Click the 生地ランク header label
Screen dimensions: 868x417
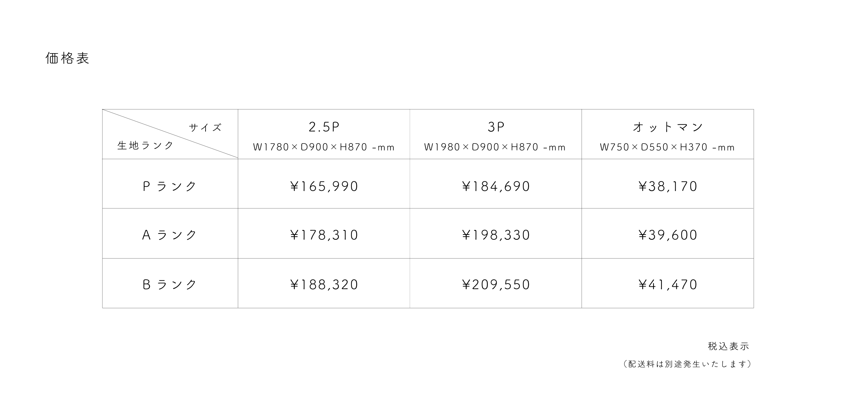click(145, 146)
